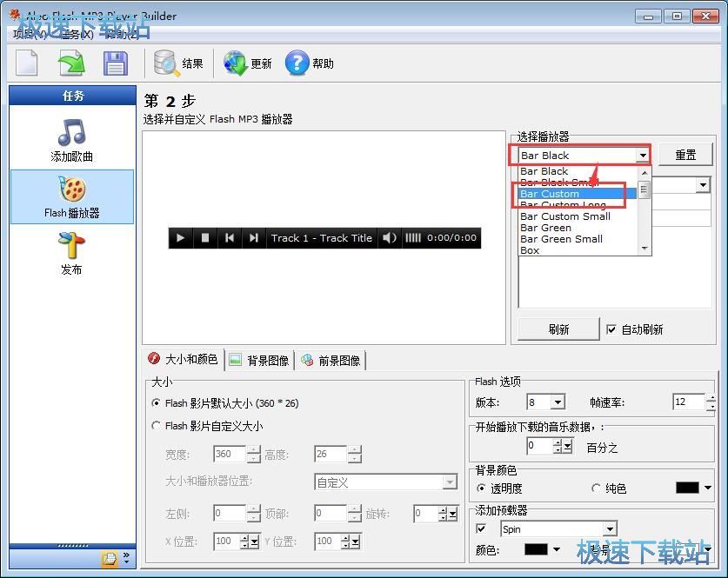
Task: Open the 发布 publish step
Action: 71,253
